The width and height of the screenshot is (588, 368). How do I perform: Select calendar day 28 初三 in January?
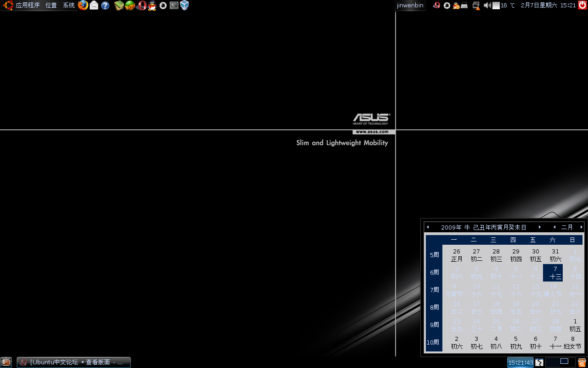click(x=496, y=255)
